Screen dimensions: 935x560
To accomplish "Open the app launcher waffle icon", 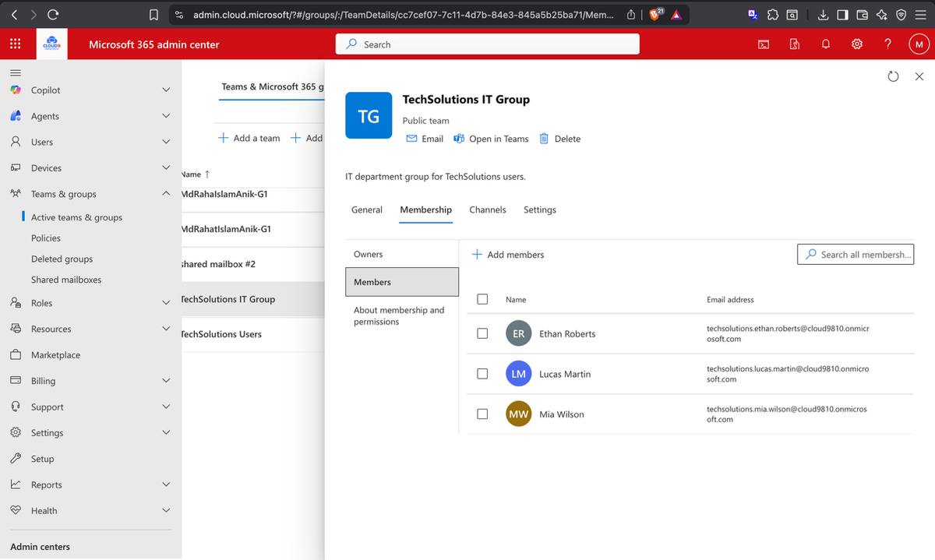I will 16,44.
